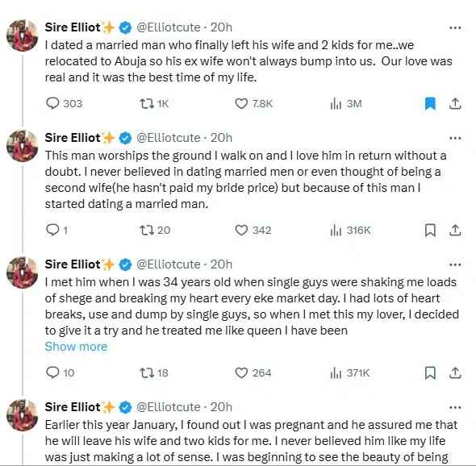Open the @Elliotcute handle on first tweet
Viewport: 476px width, 466px height.
click(169, 27)
